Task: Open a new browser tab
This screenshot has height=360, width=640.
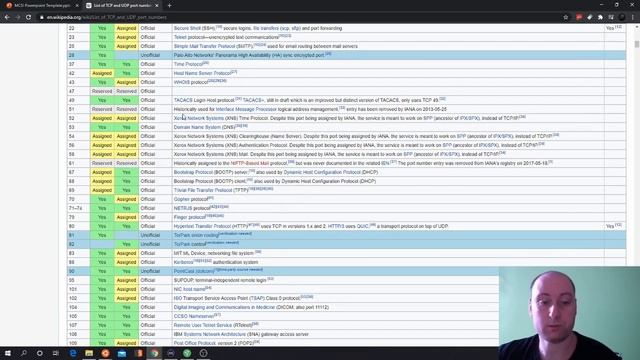Action: point(169,6)
